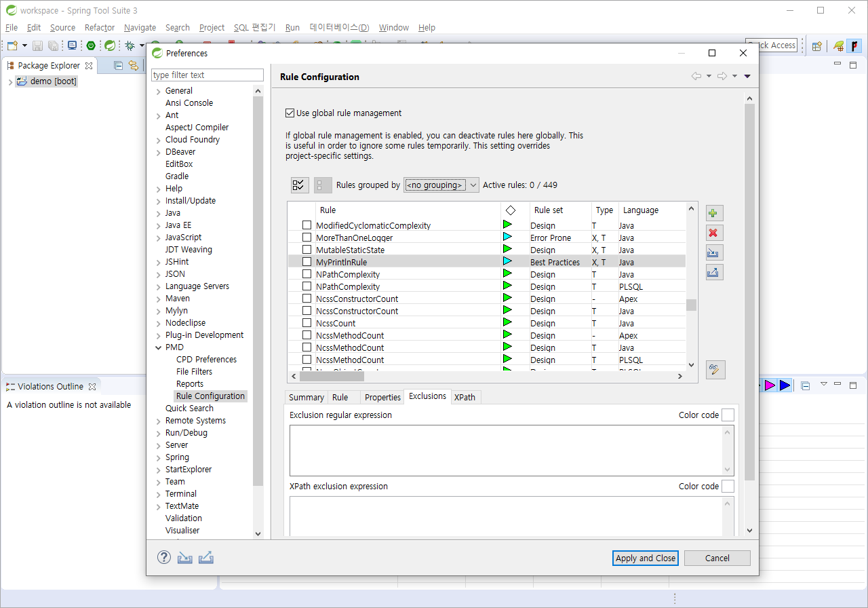Check the NPathComplexity PLSQL rule checkbox
The height and width of the screenshot is (608, 868).
click(307, 286)
